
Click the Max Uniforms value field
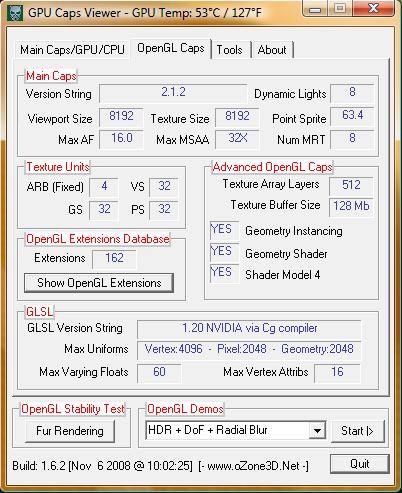[249, 350]
